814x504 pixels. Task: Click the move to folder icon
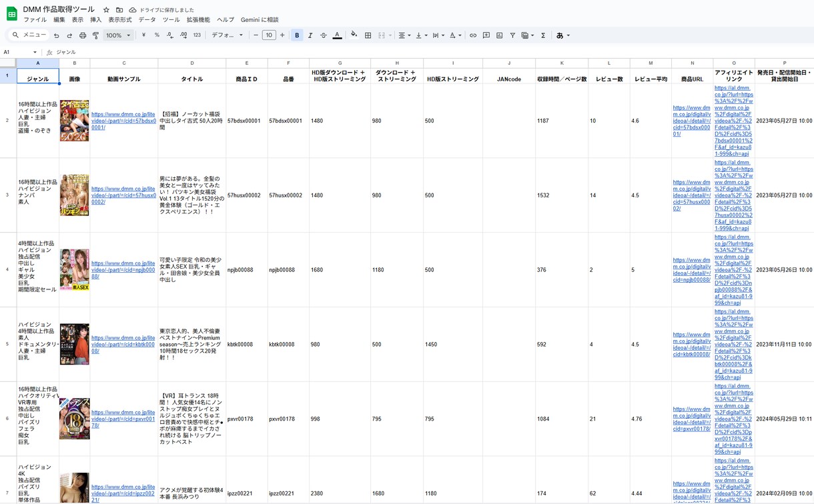tap(119, 10)
